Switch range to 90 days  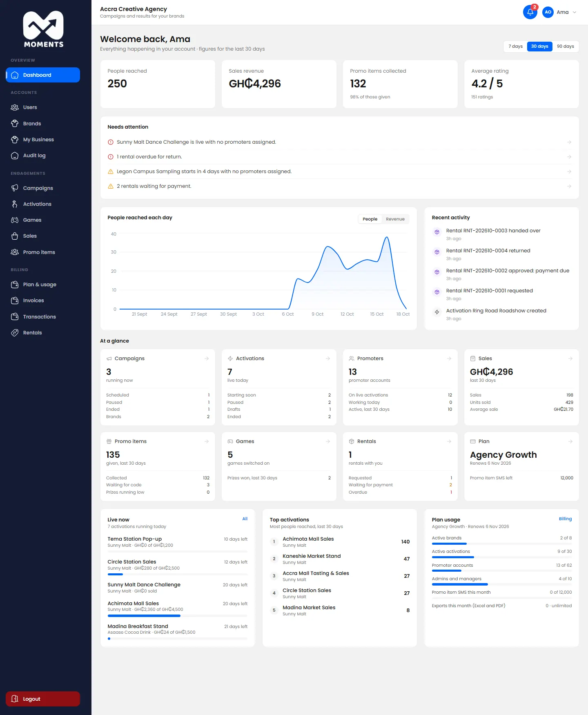(x=565, y=47)
